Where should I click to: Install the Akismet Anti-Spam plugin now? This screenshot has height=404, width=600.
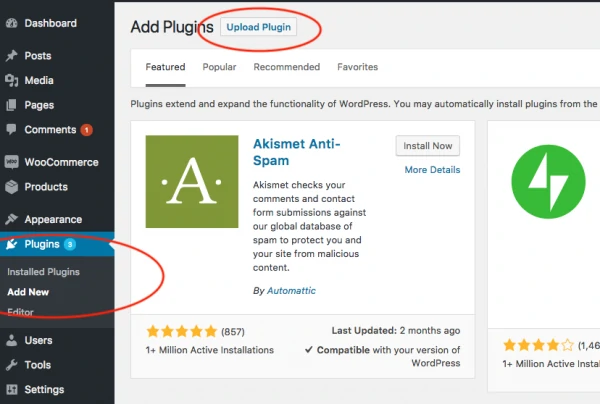coord(428,146)
